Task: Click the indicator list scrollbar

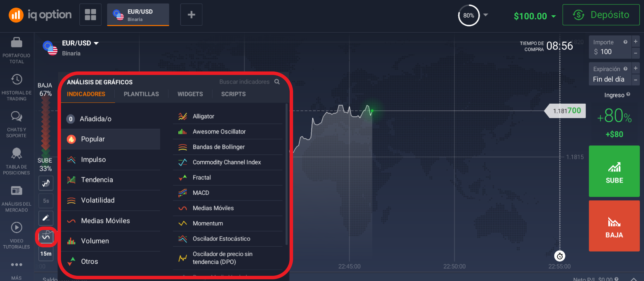Action: (286, 174)
